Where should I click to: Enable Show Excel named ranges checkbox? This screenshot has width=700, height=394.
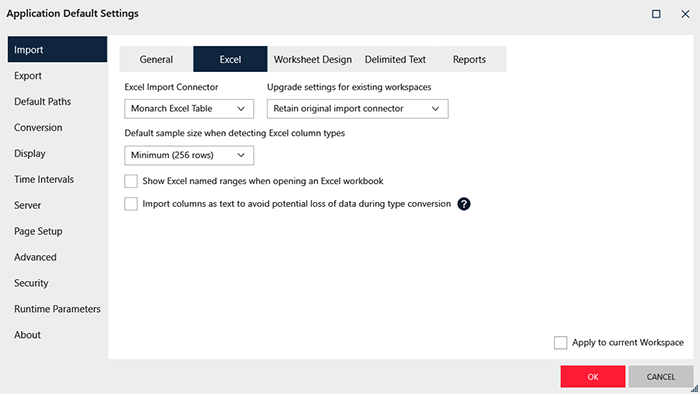point(131,181)
